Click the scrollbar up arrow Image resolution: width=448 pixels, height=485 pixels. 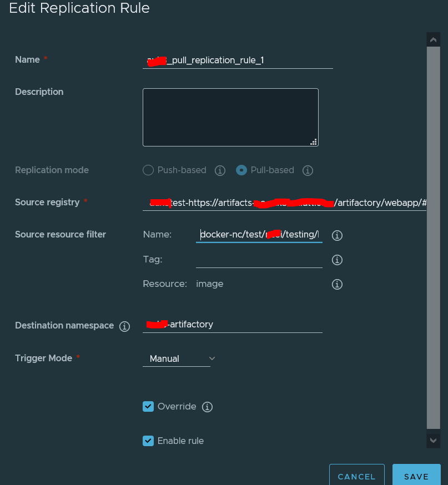[433, 39]
